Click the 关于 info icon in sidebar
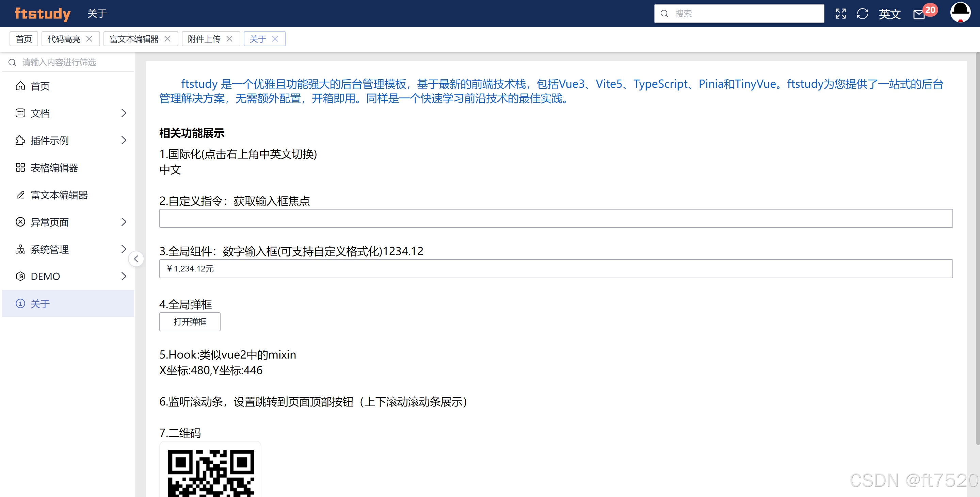 20,303
